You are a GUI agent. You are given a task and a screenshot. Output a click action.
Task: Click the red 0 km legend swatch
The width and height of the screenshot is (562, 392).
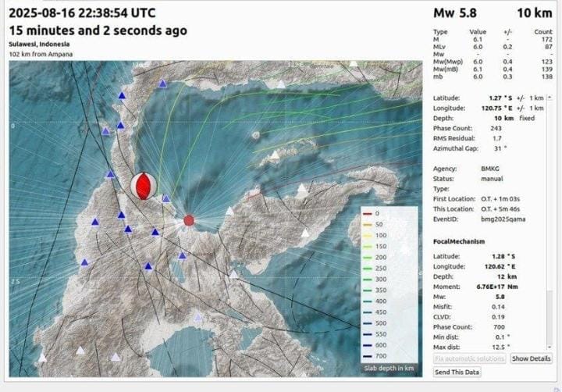pyautogui.click(x=367, y=213)
